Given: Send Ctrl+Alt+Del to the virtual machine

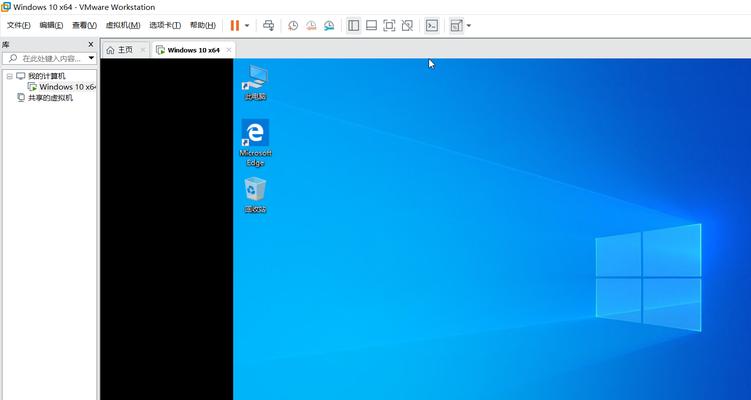Looking at the screenshot, I should [x=269, y=25].
